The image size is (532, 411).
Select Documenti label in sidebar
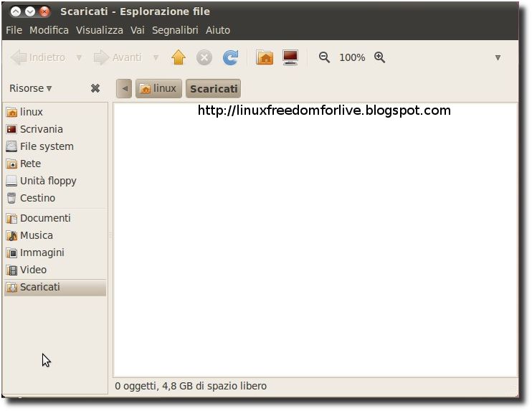click(x=45, y=218)
